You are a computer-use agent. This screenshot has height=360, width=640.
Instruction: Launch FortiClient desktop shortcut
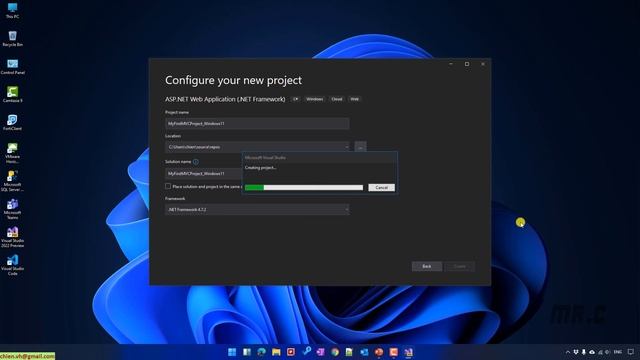coord(12,122)
